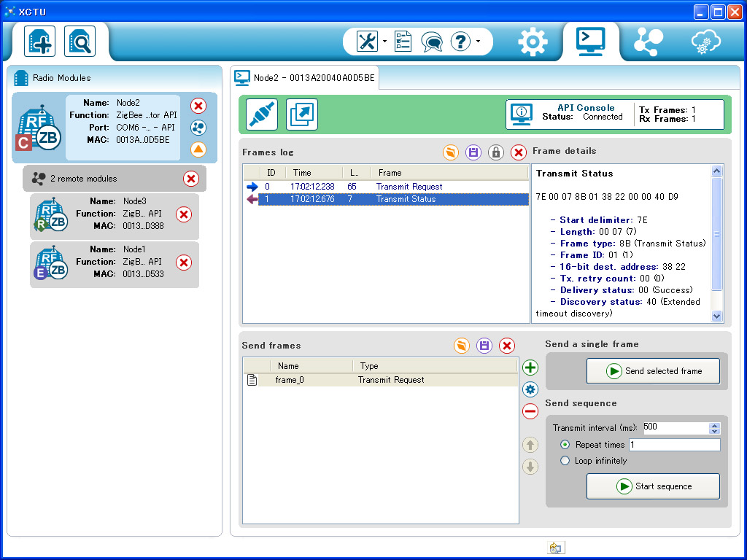747x560 pixels.
Task: Sort frames log by Time column
Action: 314,173
